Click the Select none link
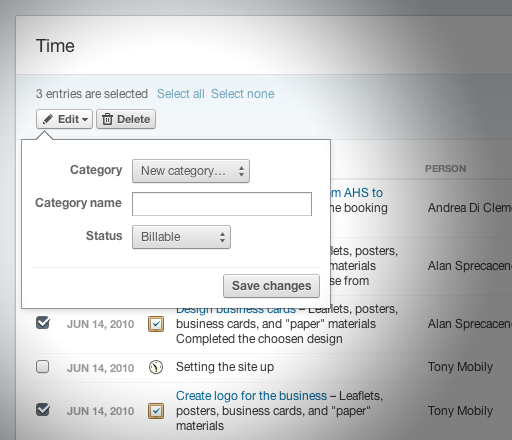 point(243,94)
